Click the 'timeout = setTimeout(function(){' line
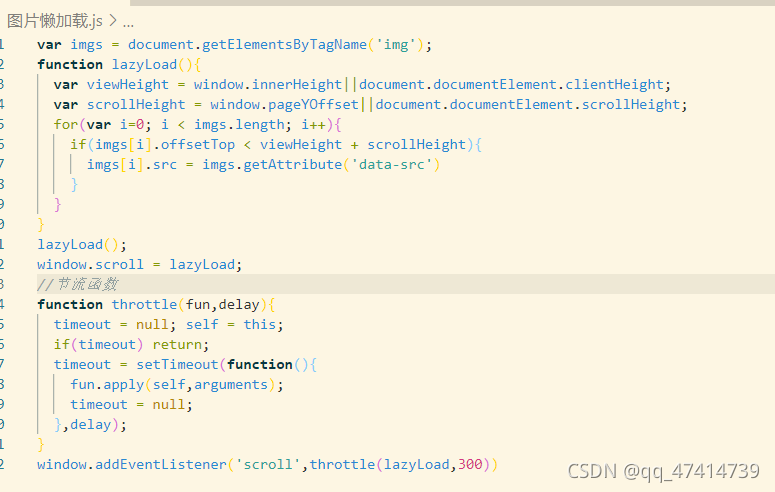Screen dimensions: 775x492 pos(185,364)
